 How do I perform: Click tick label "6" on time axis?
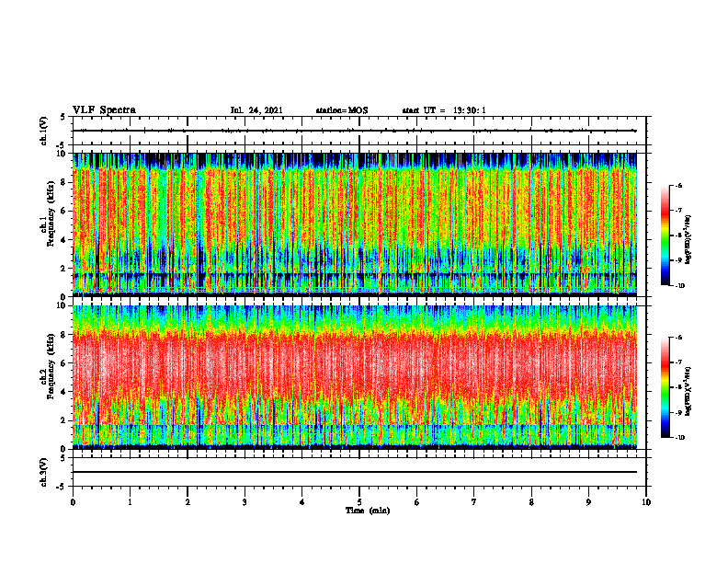[x=417, y=502]
